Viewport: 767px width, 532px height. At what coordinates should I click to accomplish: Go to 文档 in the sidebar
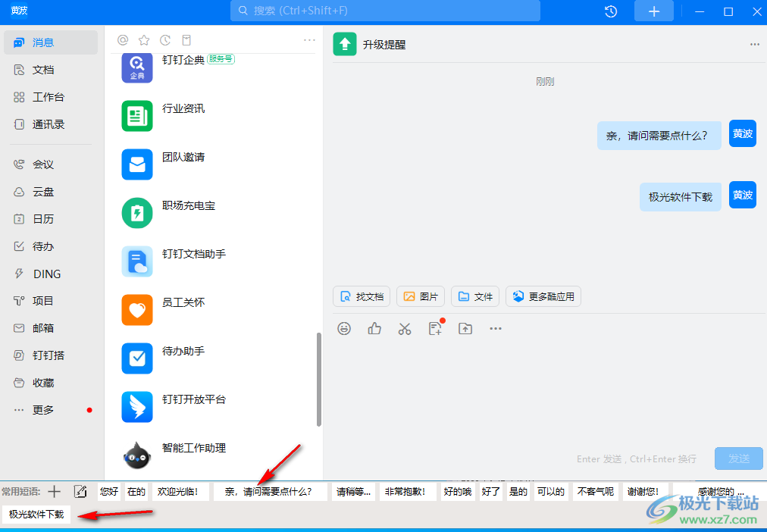point(51,70)
